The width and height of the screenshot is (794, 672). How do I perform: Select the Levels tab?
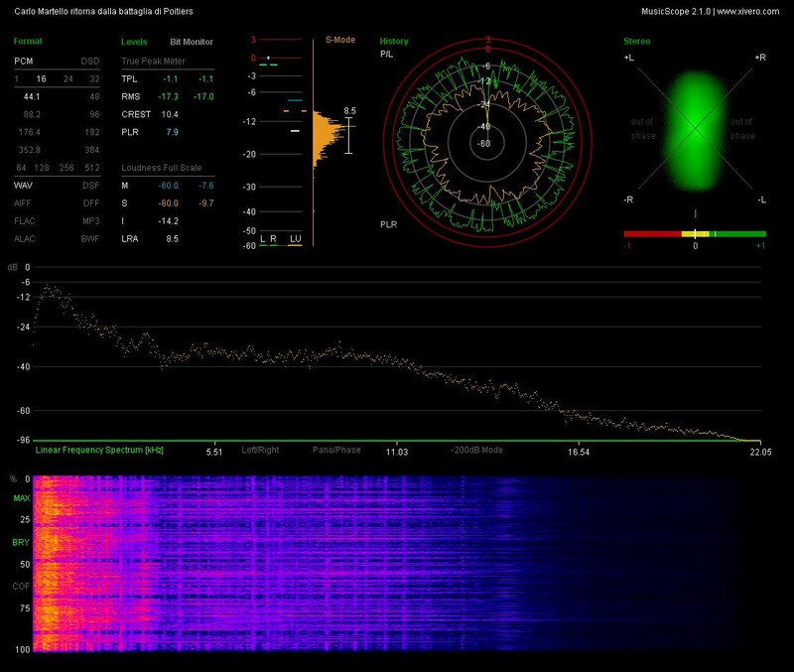click(x=134, y=42)
